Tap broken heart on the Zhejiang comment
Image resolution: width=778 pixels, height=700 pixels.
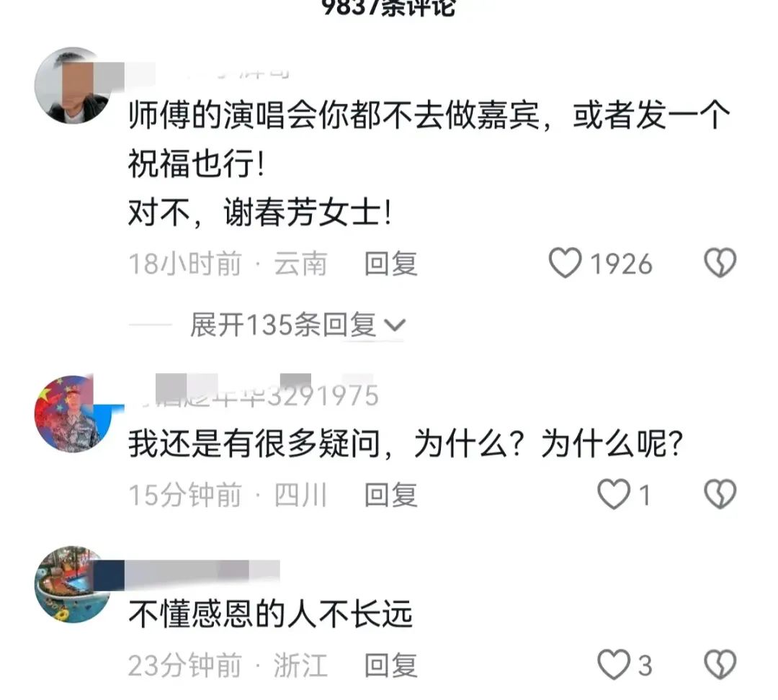720,665
